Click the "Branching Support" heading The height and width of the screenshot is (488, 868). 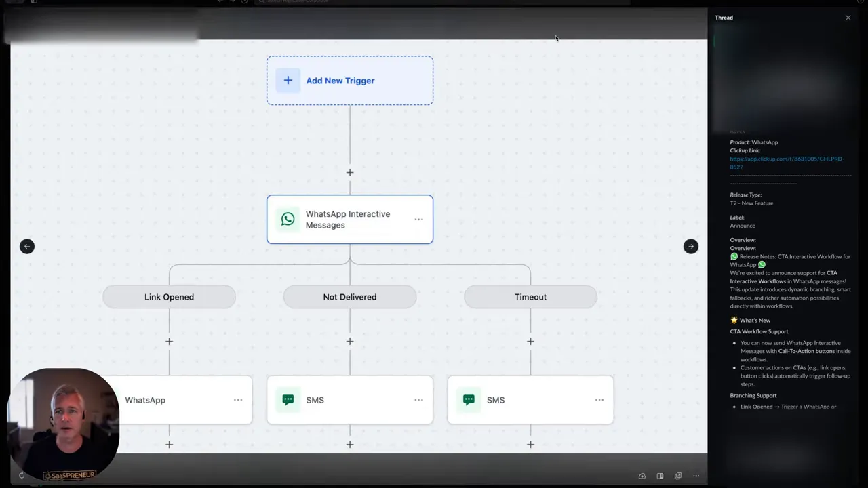pos(753,396)
